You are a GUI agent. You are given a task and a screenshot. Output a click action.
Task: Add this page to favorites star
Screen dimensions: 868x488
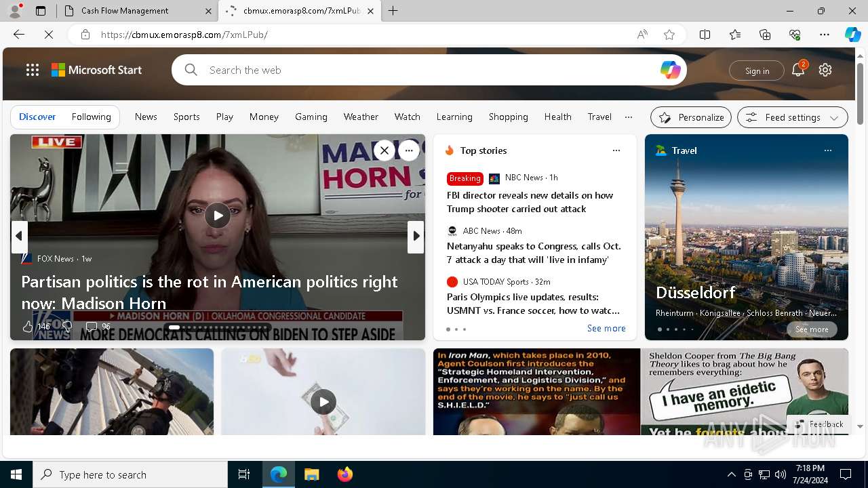[x=669, y=35]
